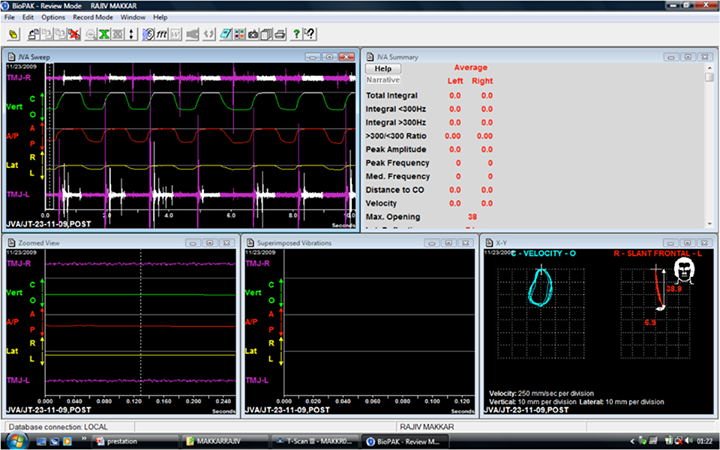720x450 pixels.
Task: Click the Windows Start button
Action: (x=17, y=440)
